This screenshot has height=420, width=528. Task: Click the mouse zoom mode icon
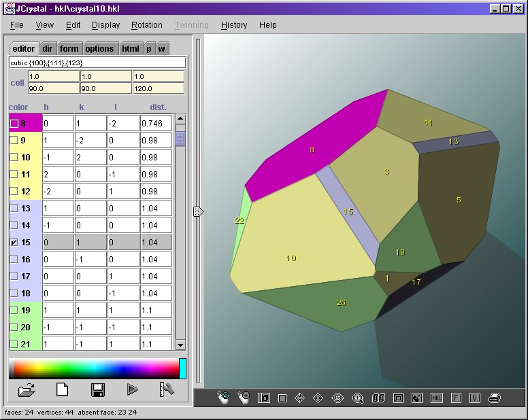tap(244, 398)
